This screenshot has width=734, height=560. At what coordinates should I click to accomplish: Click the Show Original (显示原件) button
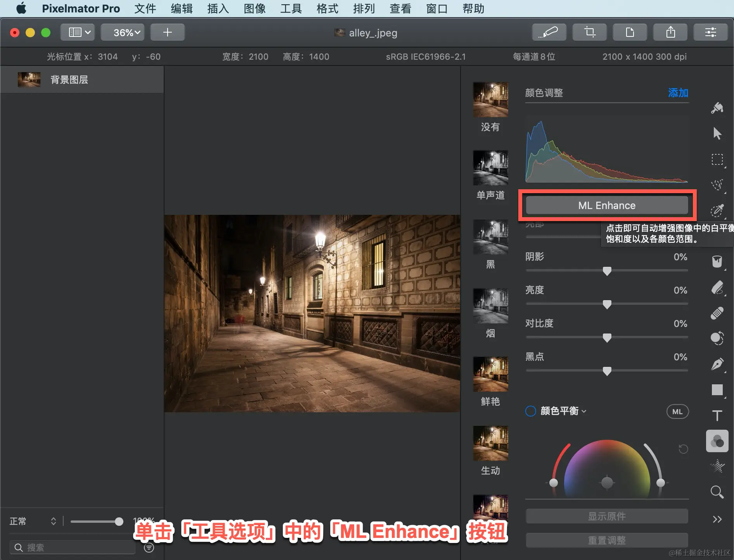(x=607, y=516)
